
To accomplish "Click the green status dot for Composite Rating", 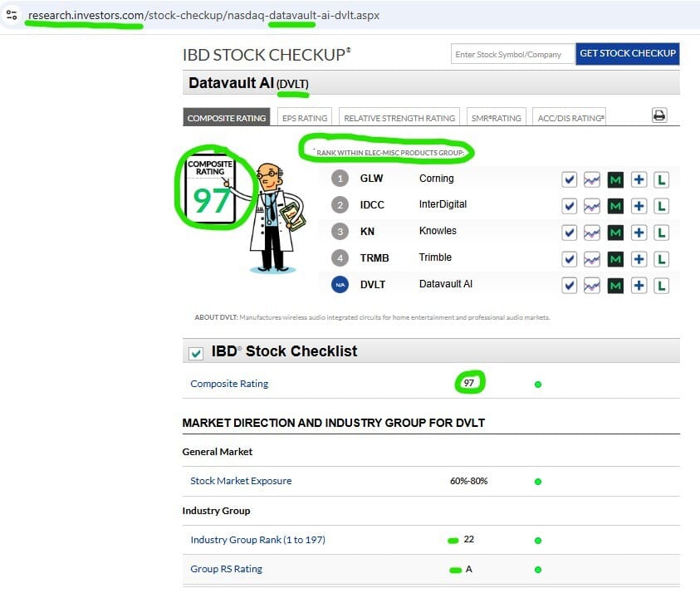I will [538, 385].
